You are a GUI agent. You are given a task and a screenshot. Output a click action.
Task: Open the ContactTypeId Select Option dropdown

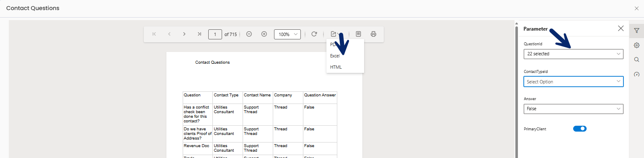tap(573, 82)
